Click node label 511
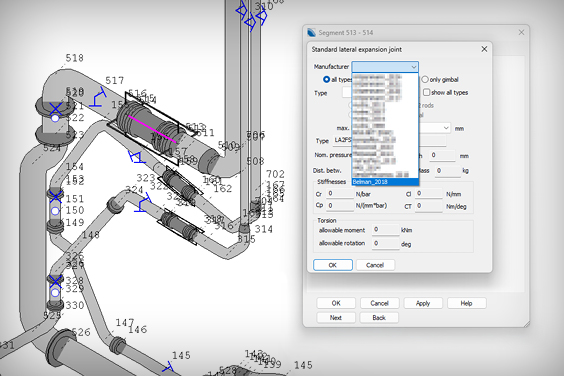This screenshot has width=564, height=376. point(205,133)
